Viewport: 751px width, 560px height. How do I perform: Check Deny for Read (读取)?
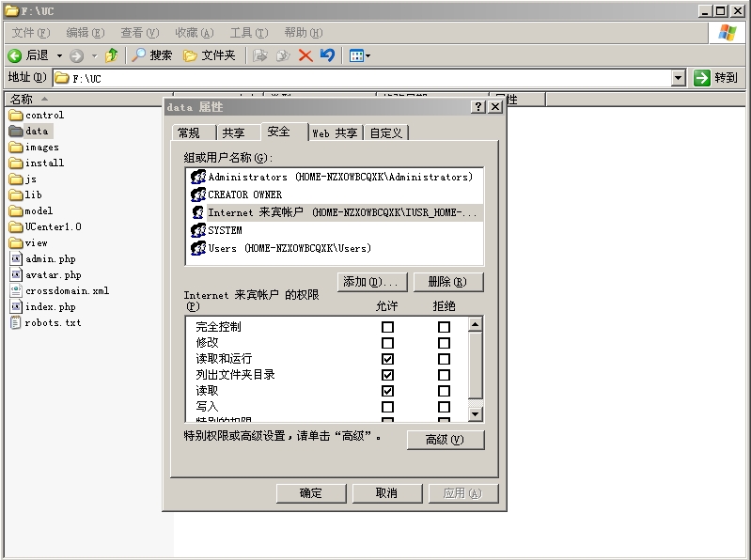tap(444, 391)
